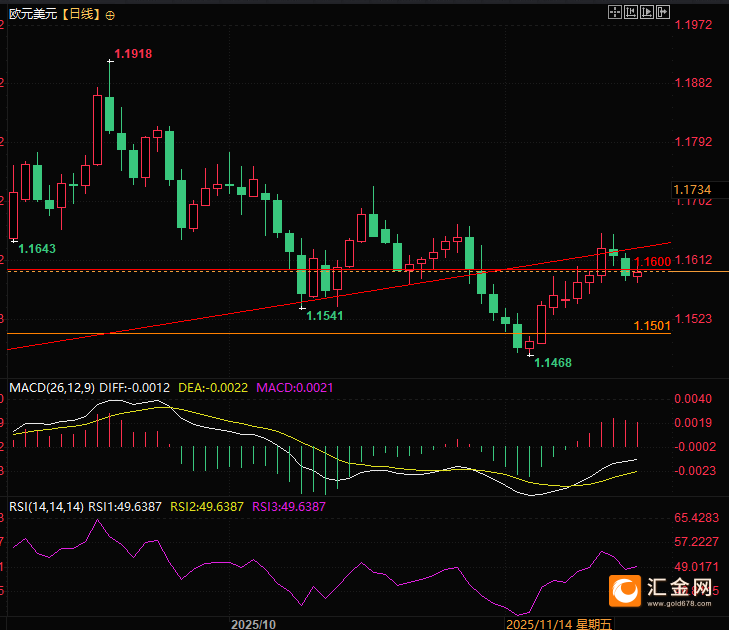
Task: Click the 1.1734 price axis marker
Action: click(693, 190)
